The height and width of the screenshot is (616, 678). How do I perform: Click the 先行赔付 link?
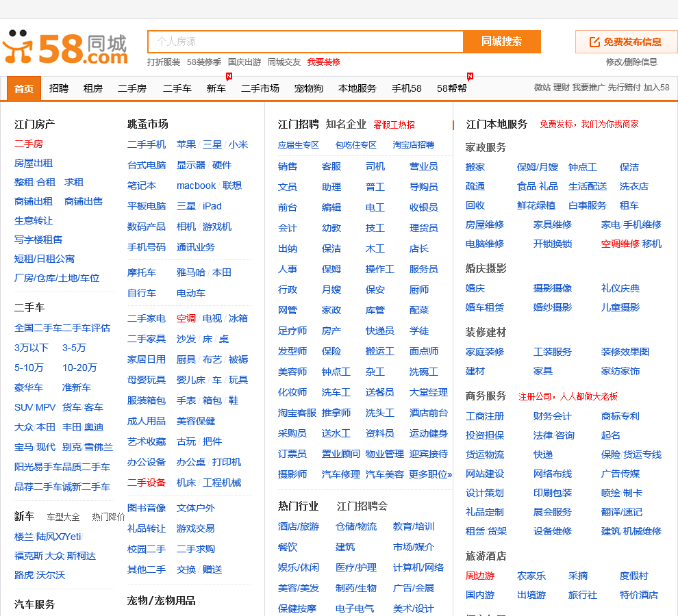click(x=624, y=88)
